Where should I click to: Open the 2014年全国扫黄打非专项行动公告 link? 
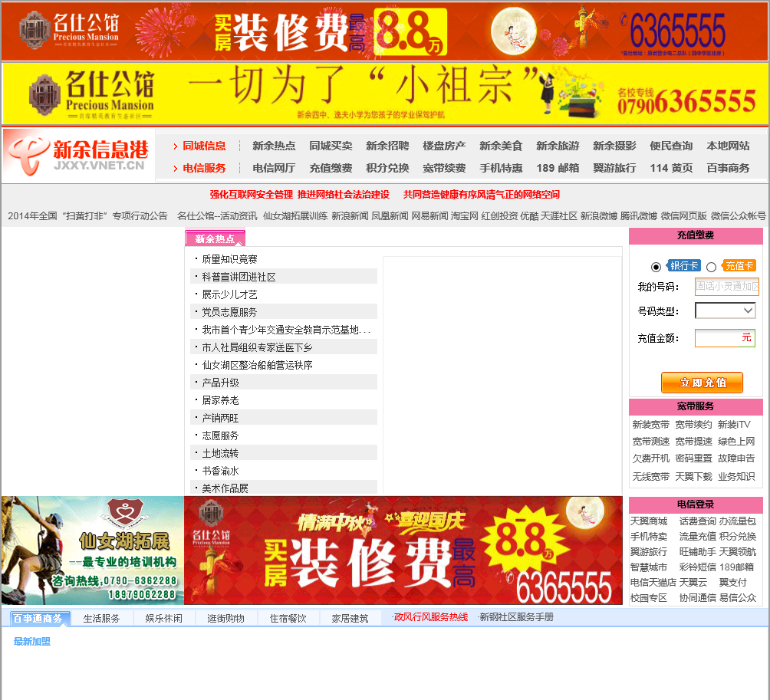[87, 216]
